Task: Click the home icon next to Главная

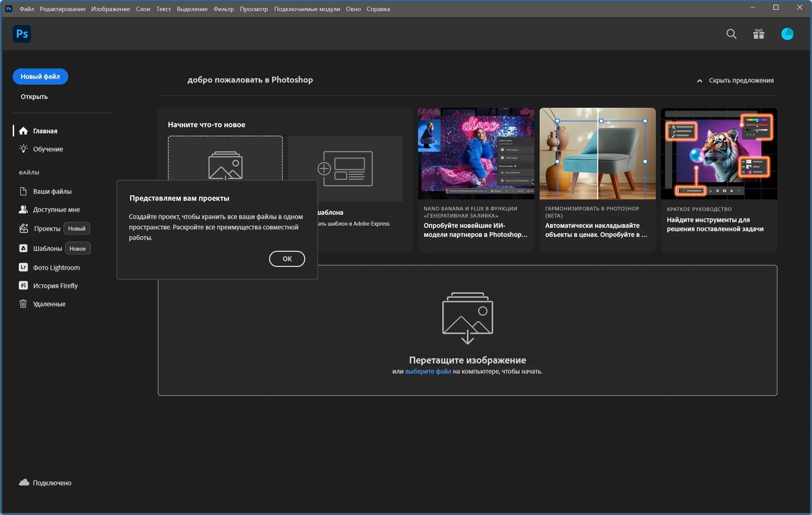Action: [x=23, y=131]
